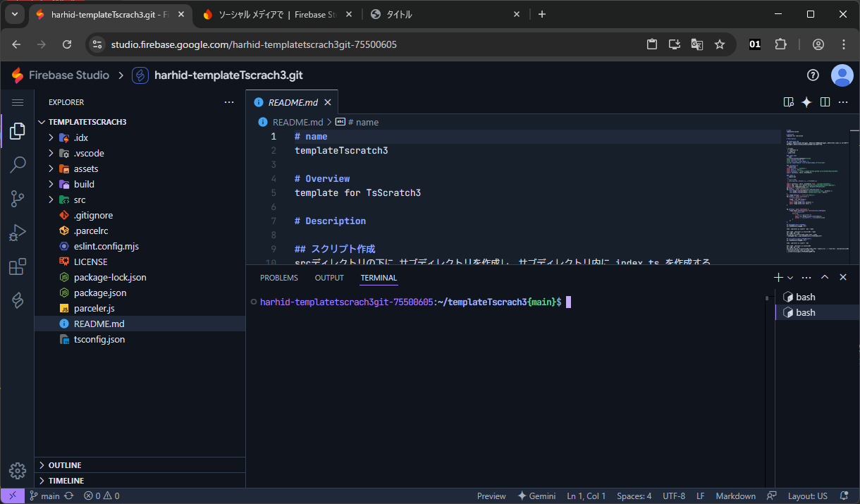Split the editor right
The width and height of the screenshot is (860, 504).
[x=825, y=102]
